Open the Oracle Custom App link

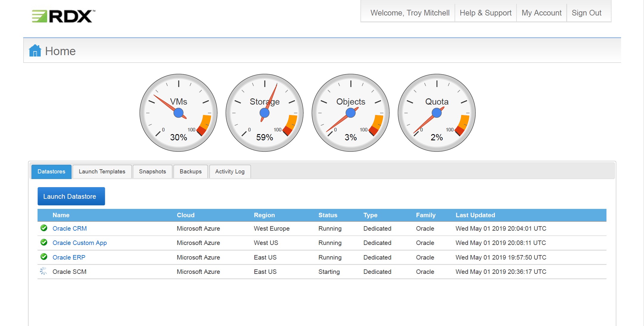(80, 243)
